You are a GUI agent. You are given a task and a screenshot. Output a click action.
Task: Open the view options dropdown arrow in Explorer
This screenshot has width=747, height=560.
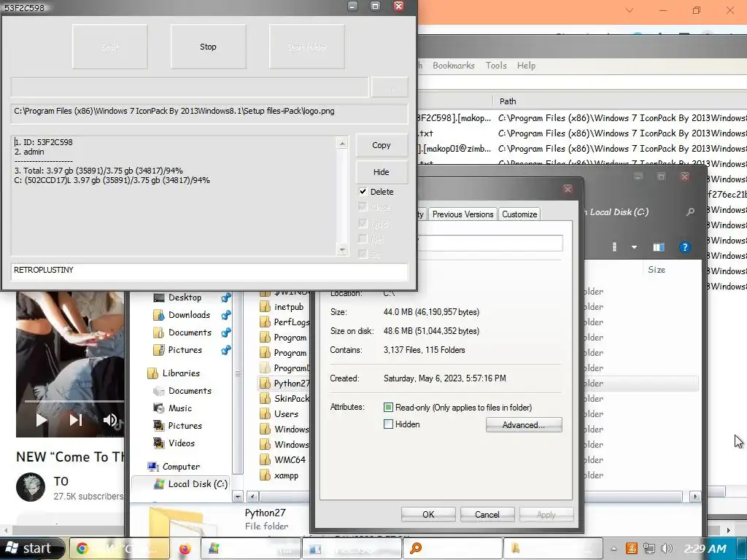click(634, 247)
